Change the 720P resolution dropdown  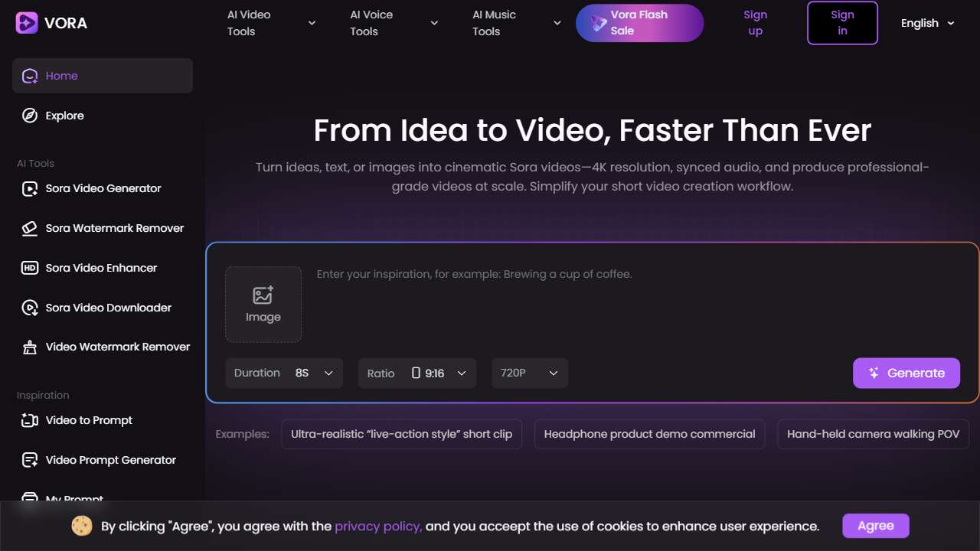(529, 373)
